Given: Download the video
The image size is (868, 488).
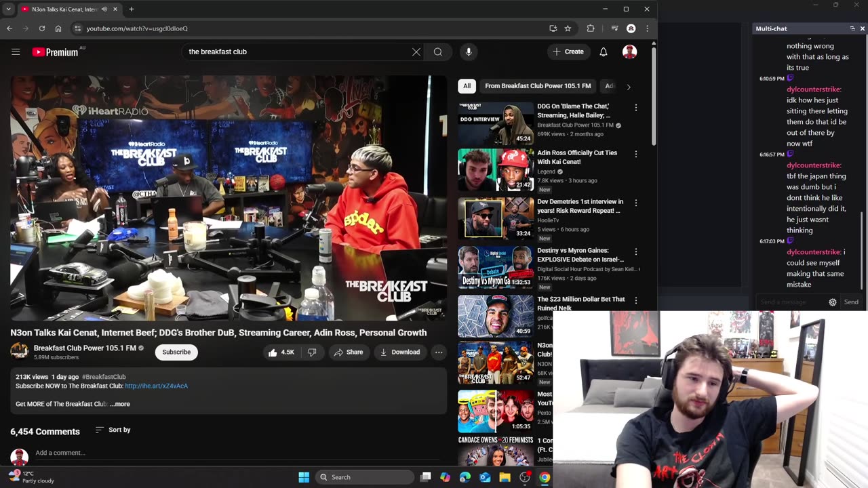Looking at the screenshot, I should pyautogui.click(x=400, y=352).
